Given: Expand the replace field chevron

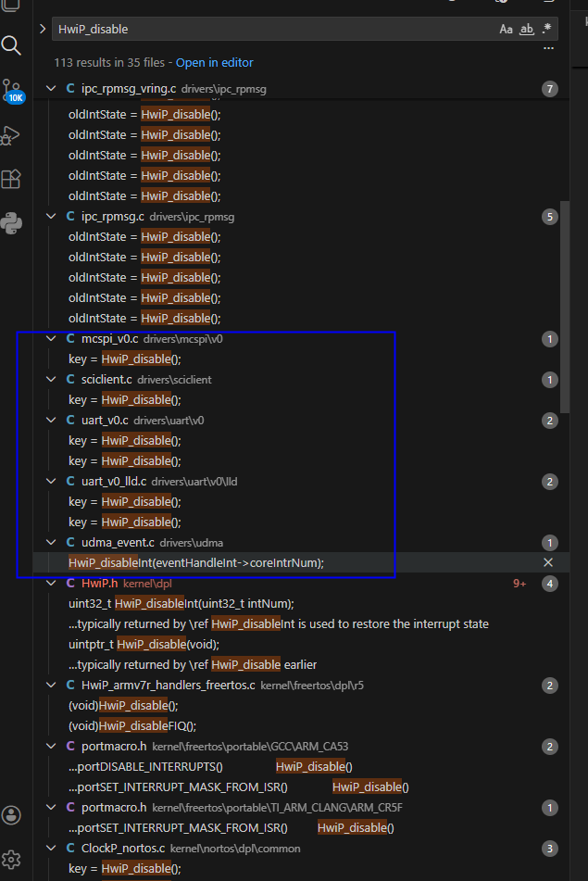Looking at the screenshot, I should (43, 29).
